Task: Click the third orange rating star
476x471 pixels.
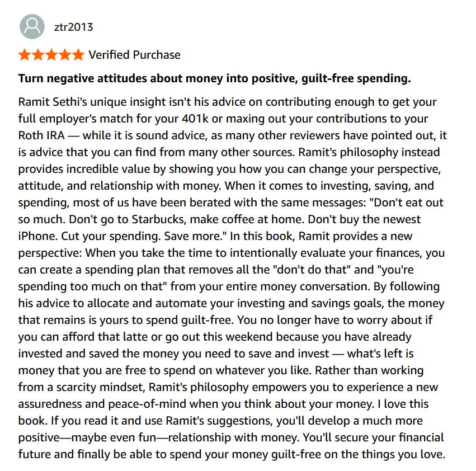Action: point(52,55)
